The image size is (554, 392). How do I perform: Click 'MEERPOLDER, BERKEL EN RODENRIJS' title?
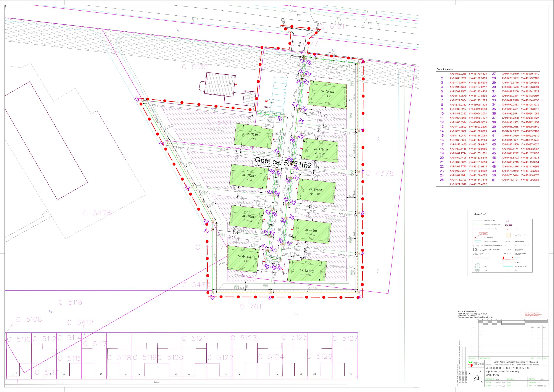point(507,368)
